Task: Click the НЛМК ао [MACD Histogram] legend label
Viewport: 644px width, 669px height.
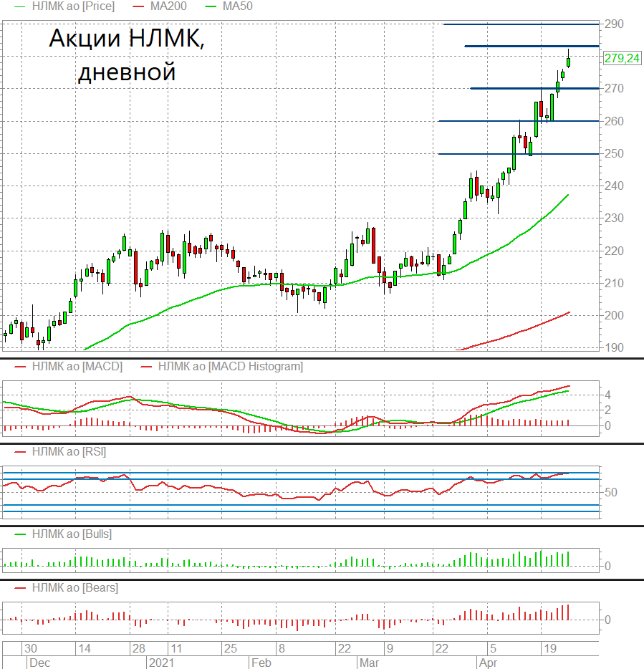Action: click(x=231, y=367)
